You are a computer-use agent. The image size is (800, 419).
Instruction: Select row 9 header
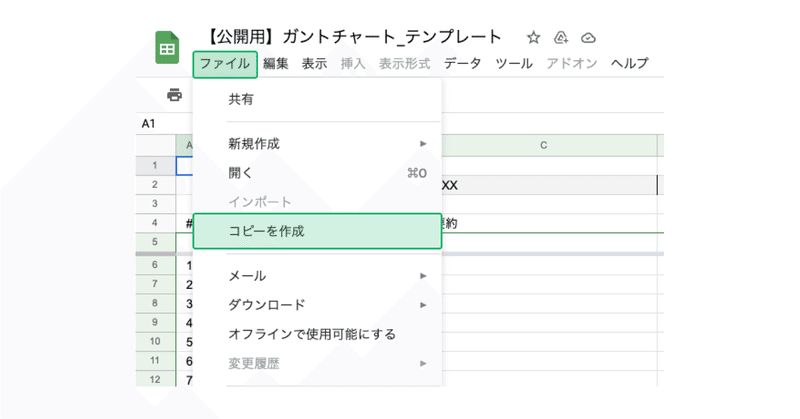[155, 323]
